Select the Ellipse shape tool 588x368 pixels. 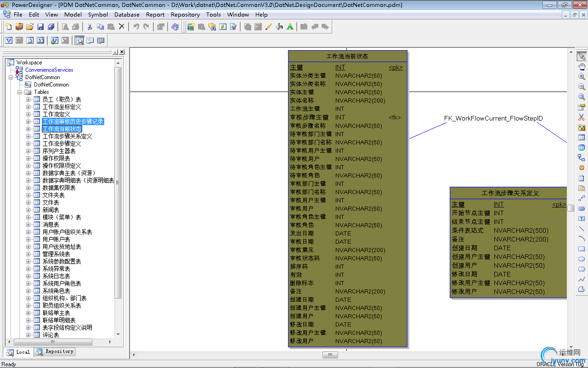click(582, 259)
